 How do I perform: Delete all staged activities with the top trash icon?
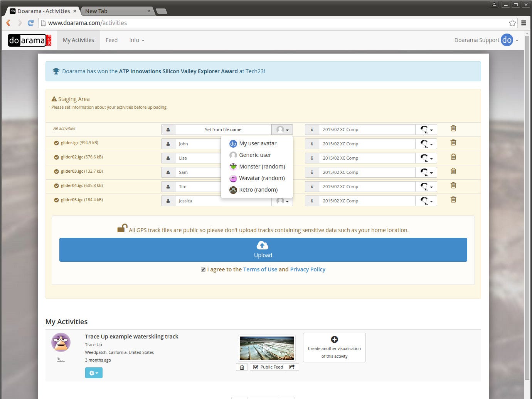click(x=453, y=128)
